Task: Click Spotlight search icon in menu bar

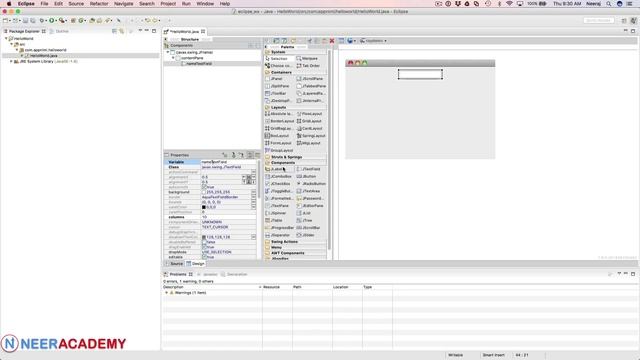Action: [609, 4]
